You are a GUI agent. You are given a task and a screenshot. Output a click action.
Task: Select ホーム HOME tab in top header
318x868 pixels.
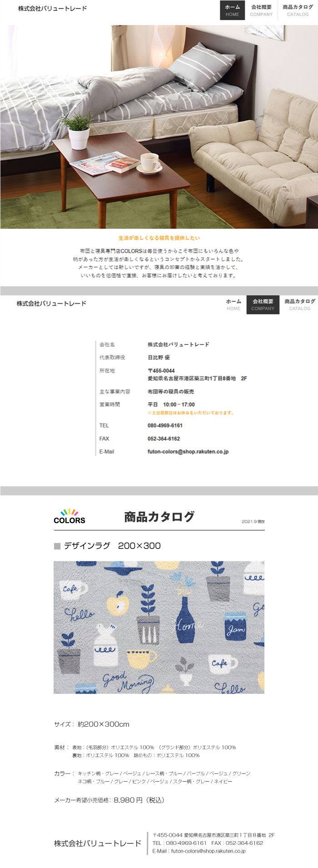pyautogui.click(x=232, y=10)
